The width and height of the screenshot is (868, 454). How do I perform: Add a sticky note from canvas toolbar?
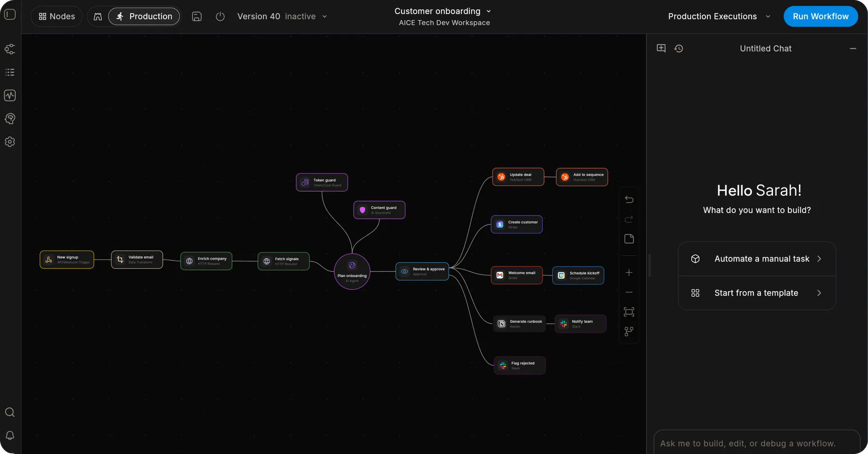629,239
